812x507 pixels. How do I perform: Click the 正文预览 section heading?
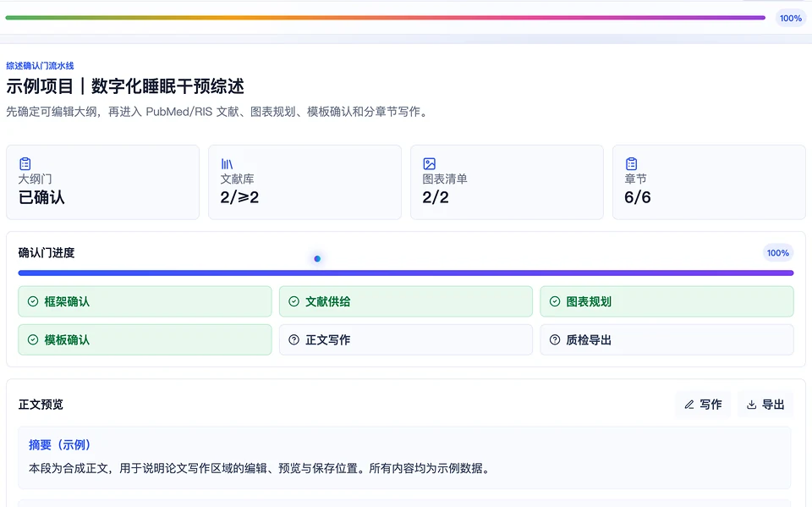point(41,405)
